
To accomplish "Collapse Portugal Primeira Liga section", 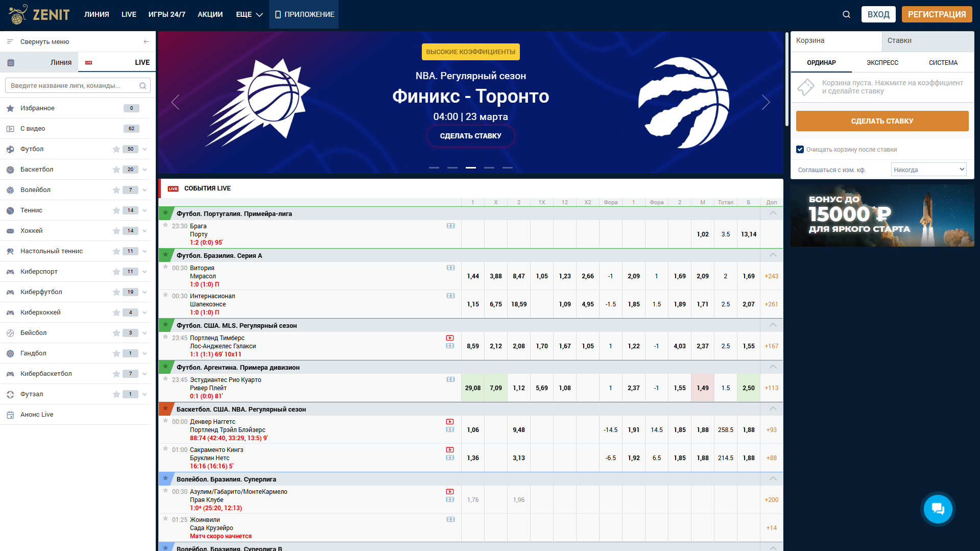I will coord(773,213).
